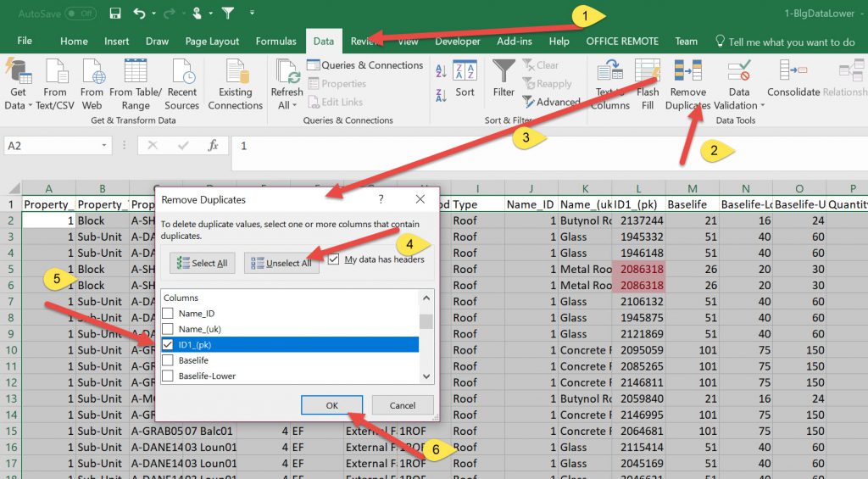Image resolution: width=868 pixels, height=479 pixels.
Task: Toggle the AutoSave switch
Action: 80,14
